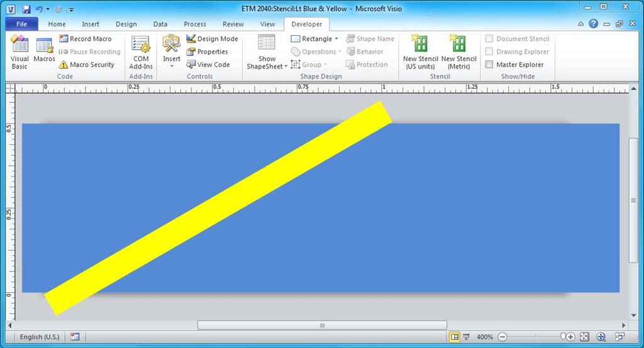Expand the Insert controls dropdown

pos(172,66)
